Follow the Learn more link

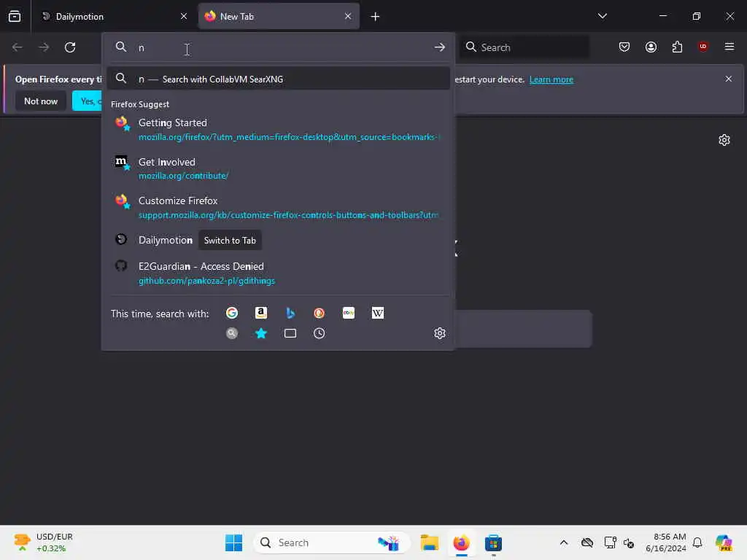(x=551, y=79)
